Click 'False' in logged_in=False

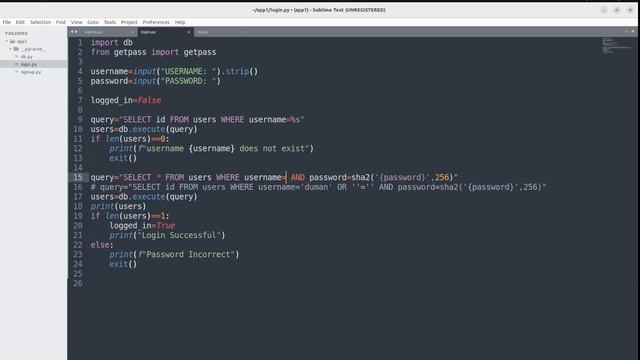pos(149,100)
